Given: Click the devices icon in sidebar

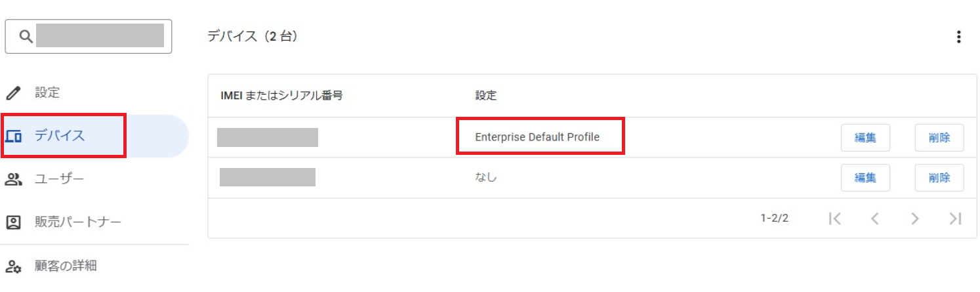Looking at the screenshot, I should pyautogui.click(x=13, y=136).
